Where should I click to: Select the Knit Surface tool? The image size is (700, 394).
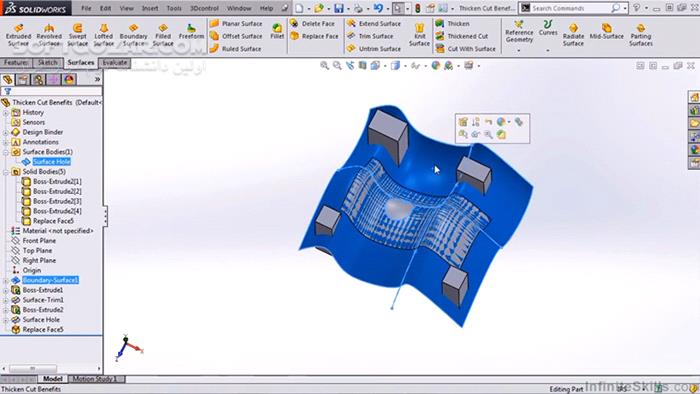point(419,35)
